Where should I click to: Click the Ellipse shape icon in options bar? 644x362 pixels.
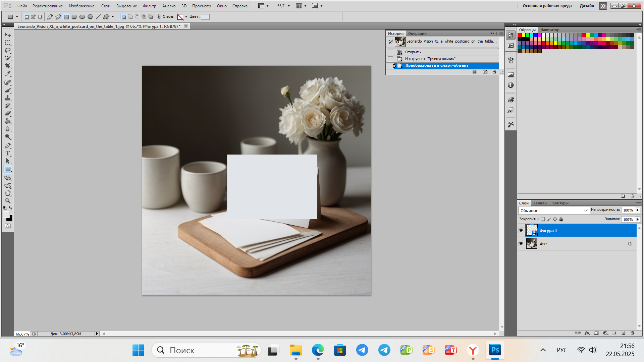pos(82,17)
